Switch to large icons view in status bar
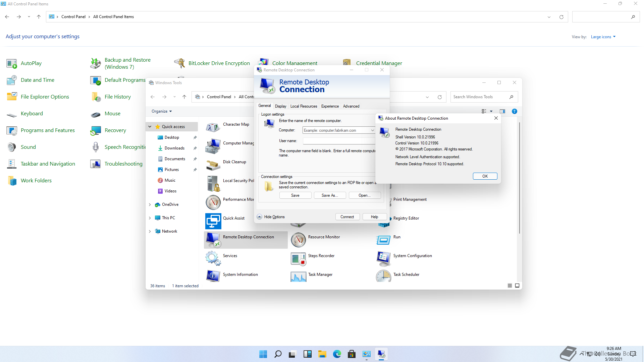This screenshot has height=362, width=644. coord(517,286)
